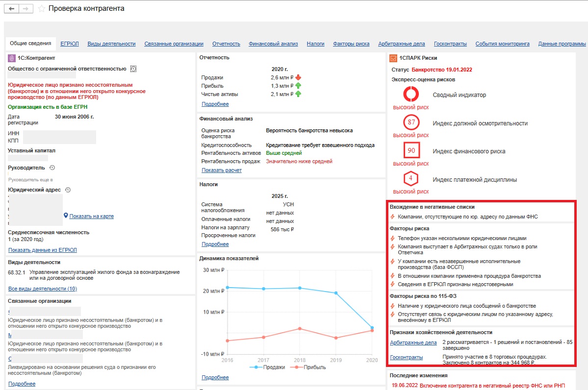
Task: Click the Показать на карте link
Action: 91,216
